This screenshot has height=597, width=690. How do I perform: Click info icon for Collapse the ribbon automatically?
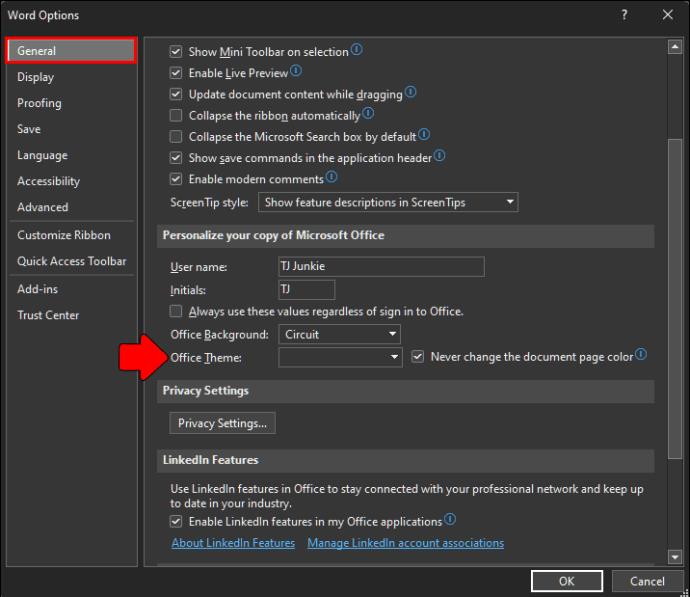coord(368,114)
